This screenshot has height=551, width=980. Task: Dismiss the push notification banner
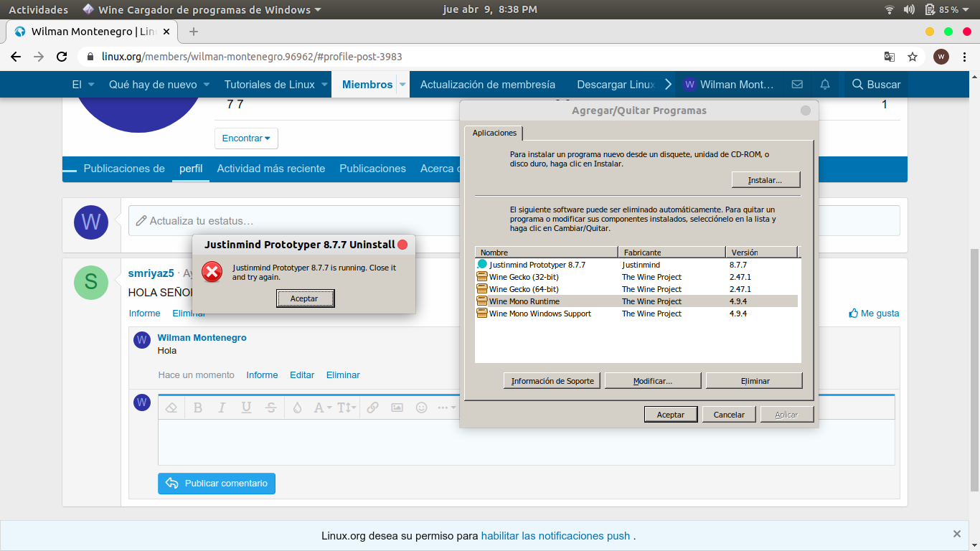957,534
